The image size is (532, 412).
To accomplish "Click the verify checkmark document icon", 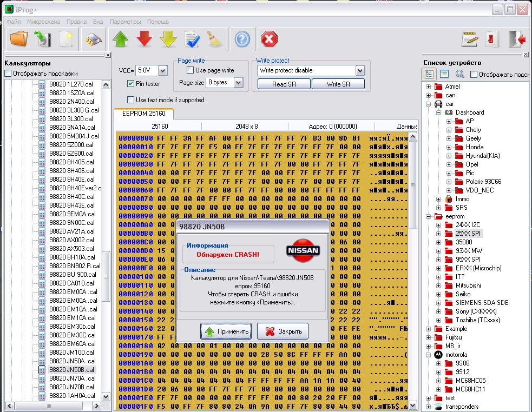I will click(192, 39).
